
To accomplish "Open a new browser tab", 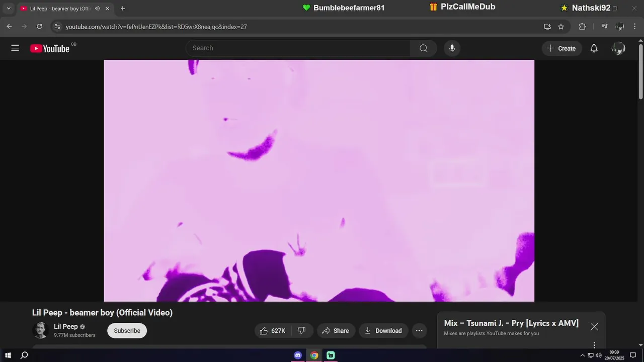I will point(122,9).
